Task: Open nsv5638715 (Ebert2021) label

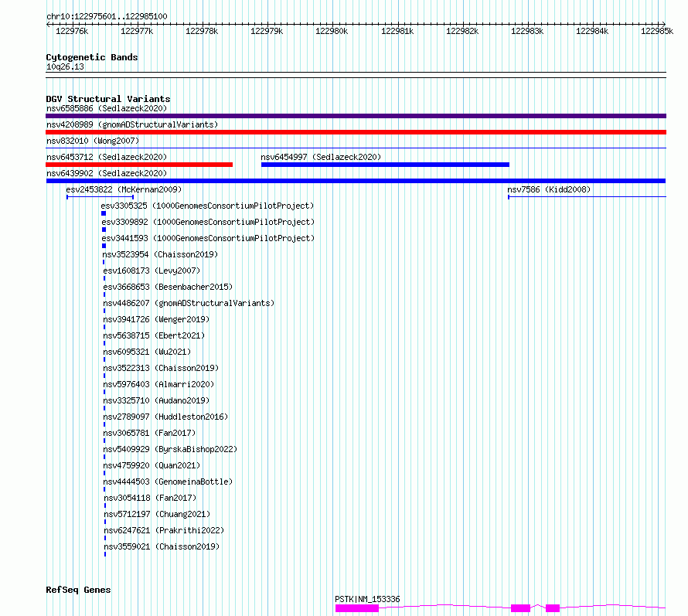Action: click(x=154, y=335)
